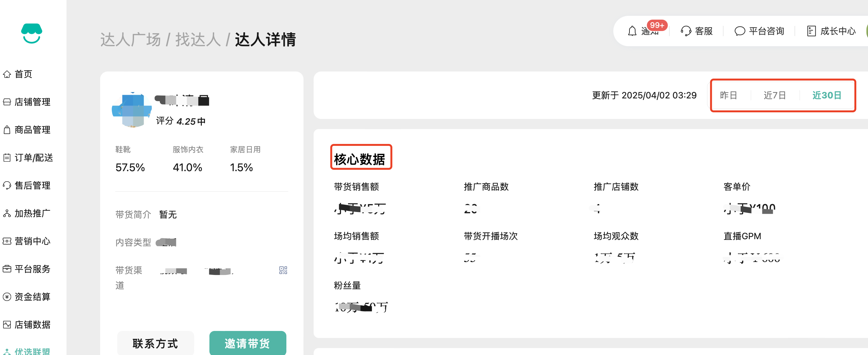The width and height of the screenshot is (868, 355).
Task: Open platform consultation chat bubble
Action: click(739, 31)
